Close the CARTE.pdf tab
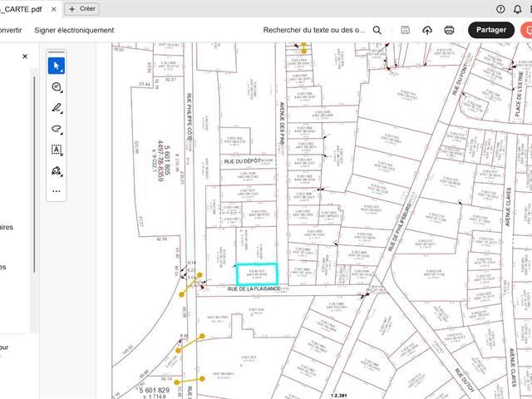532x399 pixels. click(53, 8)
